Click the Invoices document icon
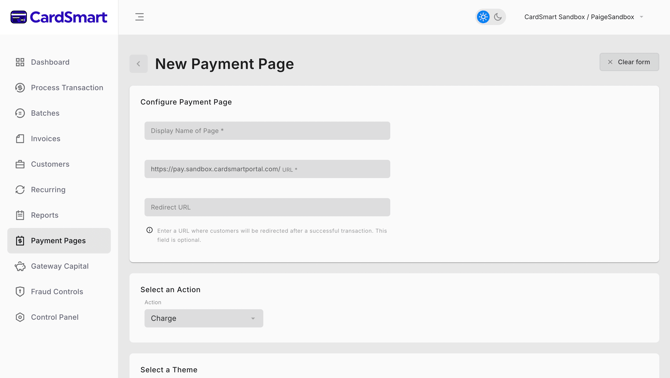The image size is (670, 378). point(20,139)
